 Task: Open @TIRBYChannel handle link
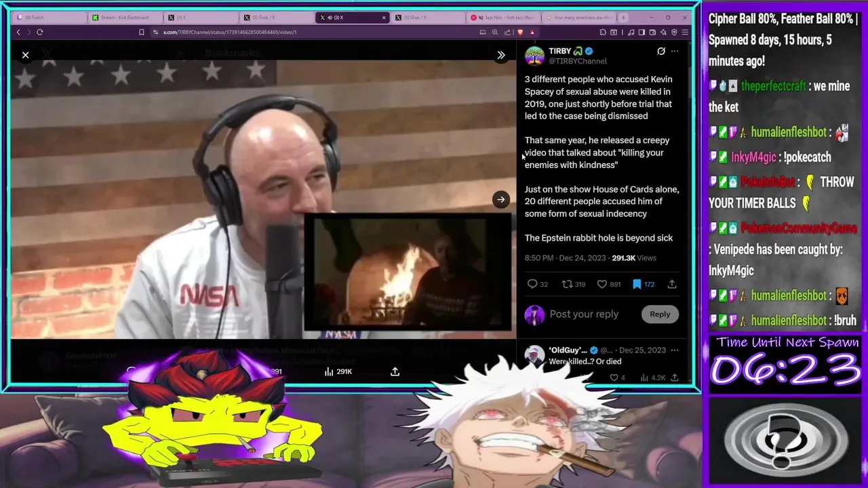pyautogui.click(x=578, y=61)
